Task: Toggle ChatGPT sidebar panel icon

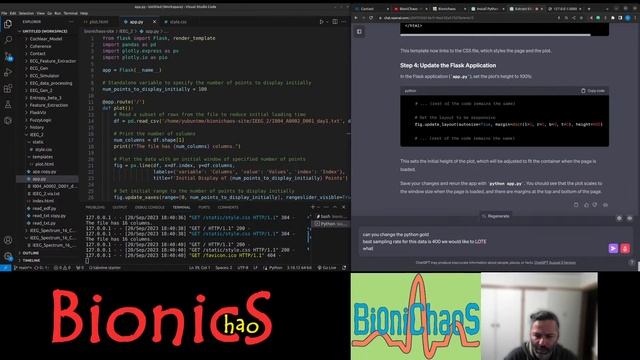Action: click(x=359, y=31)
